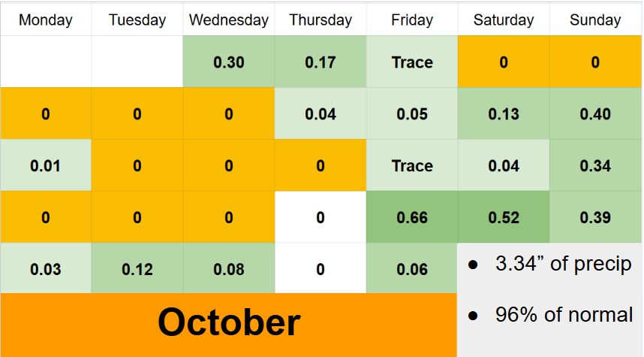Select the 0.40 Sunday cell

tap(595, 114)
